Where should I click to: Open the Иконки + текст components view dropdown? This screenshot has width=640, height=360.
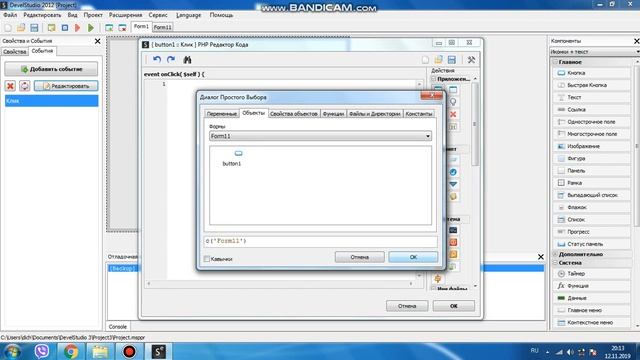pos(594,52)
